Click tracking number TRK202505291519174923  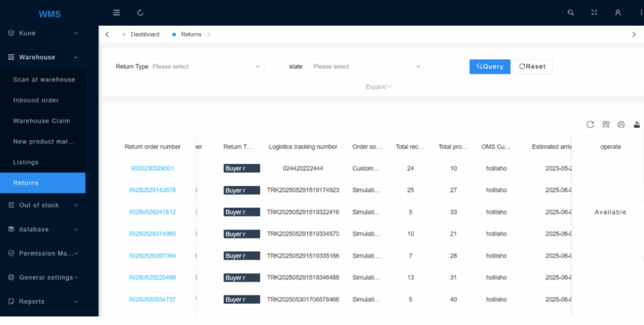tap(303, 190)
